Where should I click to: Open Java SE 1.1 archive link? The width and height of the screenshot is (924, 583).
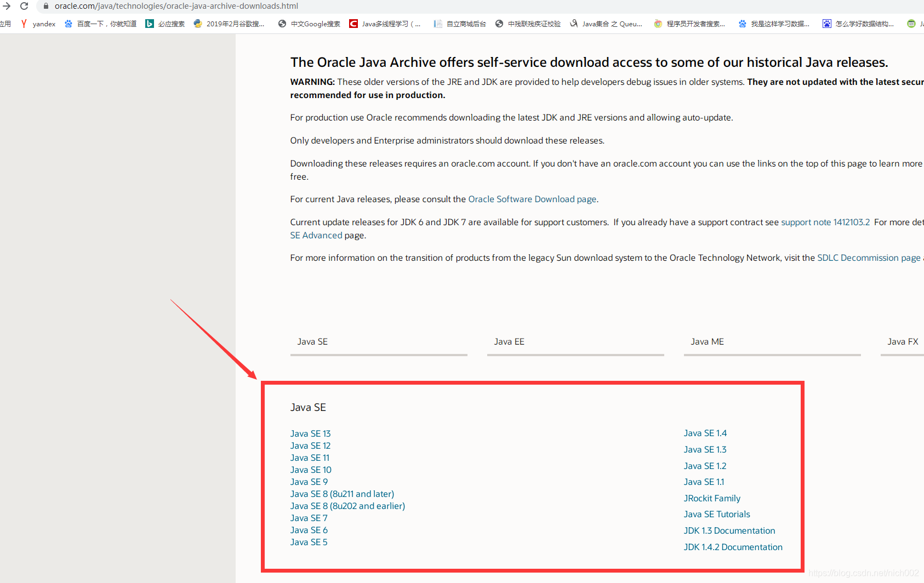coord(704,482)
